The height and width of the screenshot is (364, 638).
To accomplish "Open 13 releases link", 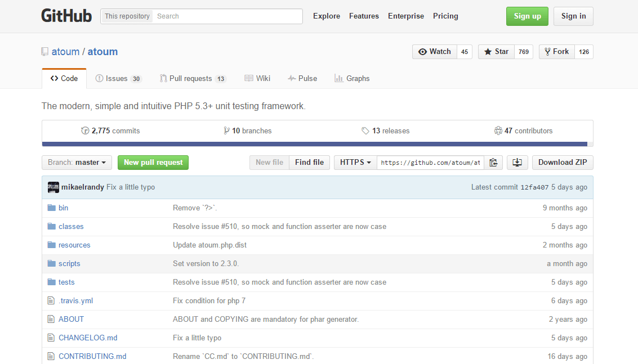I will [x=386, y=131].
